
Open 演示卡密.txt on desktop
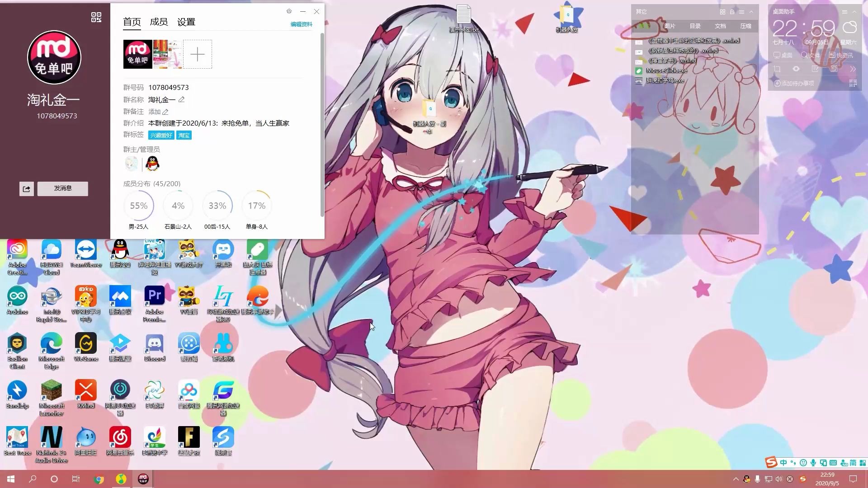[x=464, y=19]
